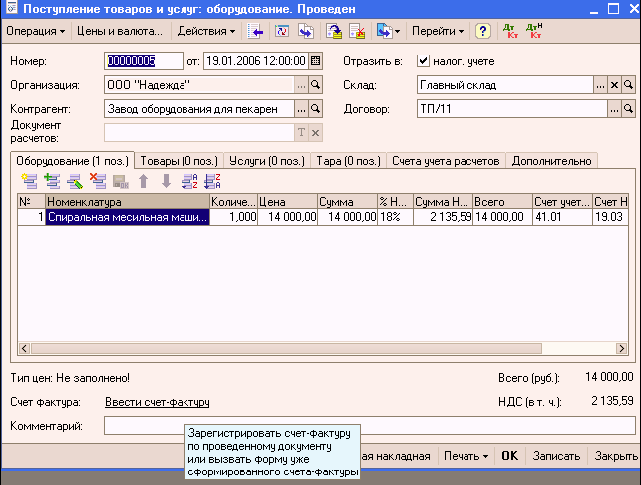Viewport: 641px width, 485px height.
Task: Click the sort ascending A-Z icon
Action: point(190,181)
